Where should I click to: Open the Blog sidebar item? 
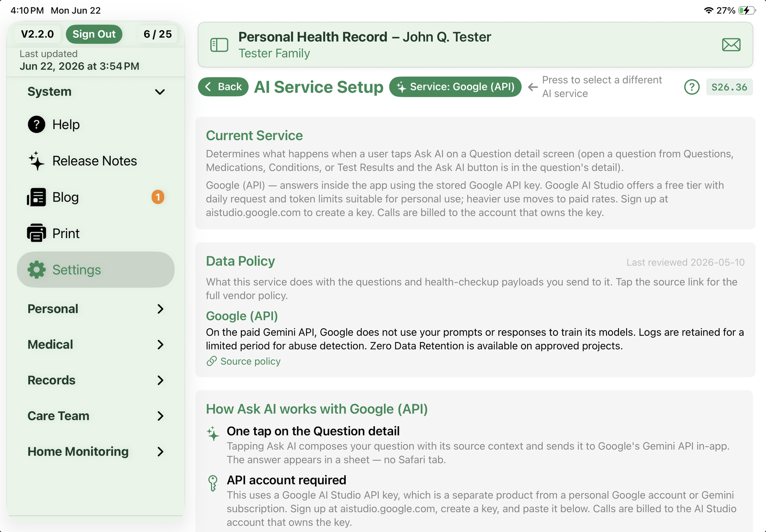[96, 197]
